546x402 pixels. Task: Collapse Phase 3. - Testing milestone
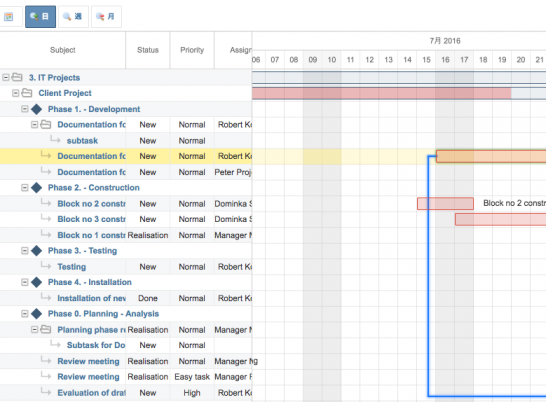point(25,251)
